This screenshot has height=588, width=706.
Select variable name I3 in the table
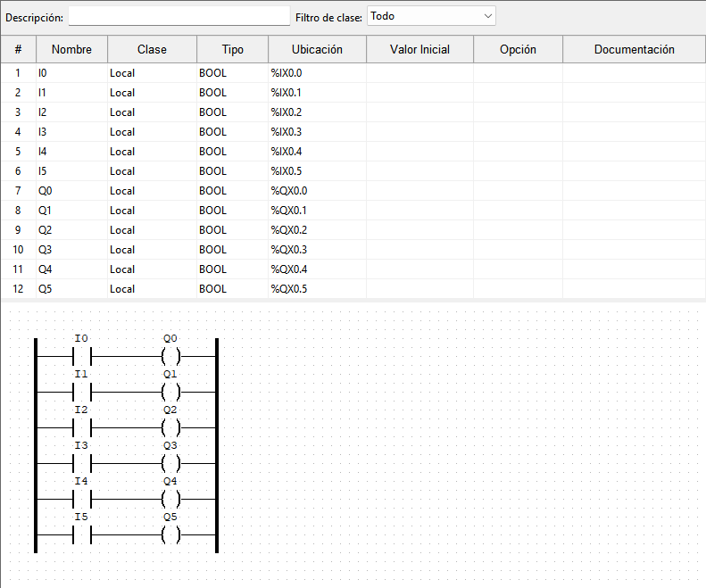pos(71,132)
